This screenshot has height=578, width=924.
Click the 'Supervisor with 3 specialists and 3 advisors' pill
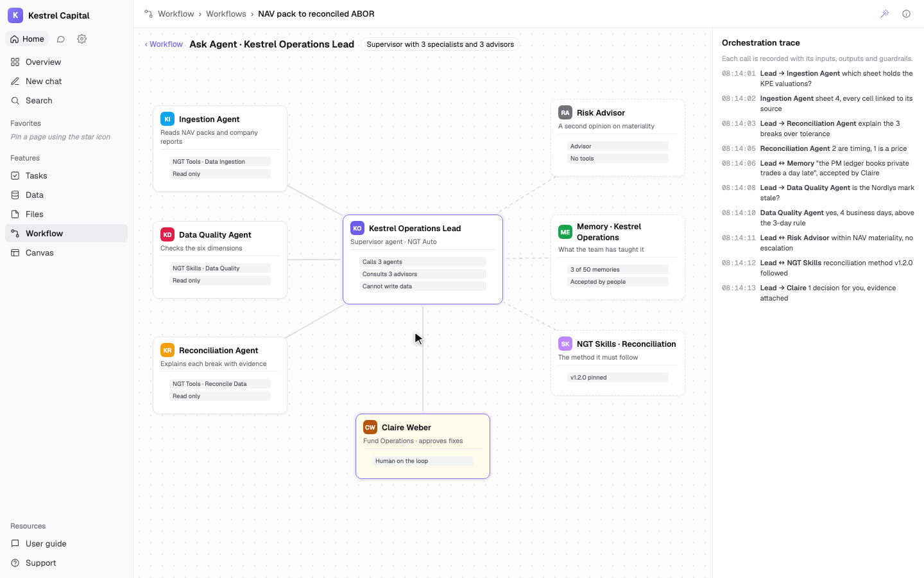440,44
